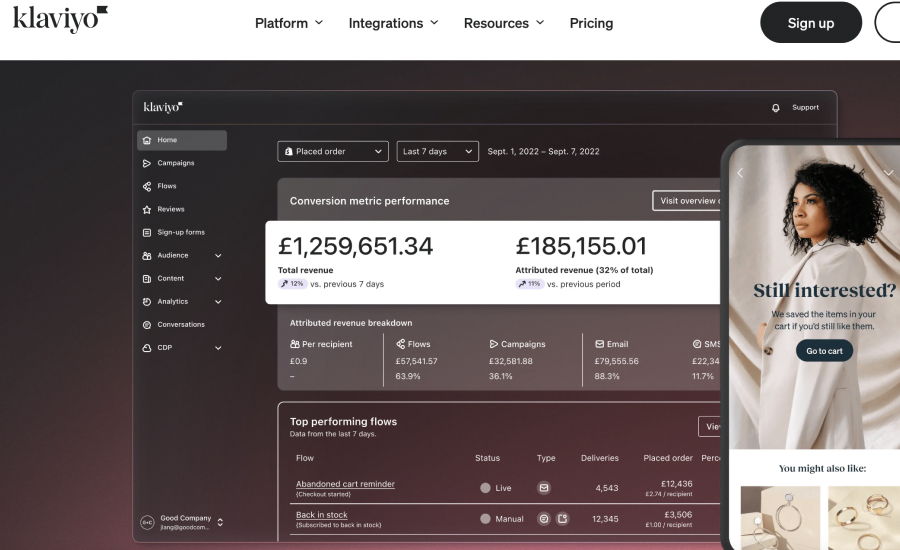Open Campaigns in the sidebar
This screenshot has width=900, height=550.
point(176,163)
